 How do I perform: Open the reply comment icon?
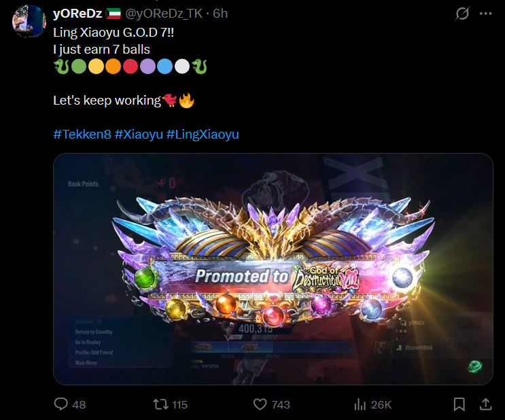click(x=61, y=404)
